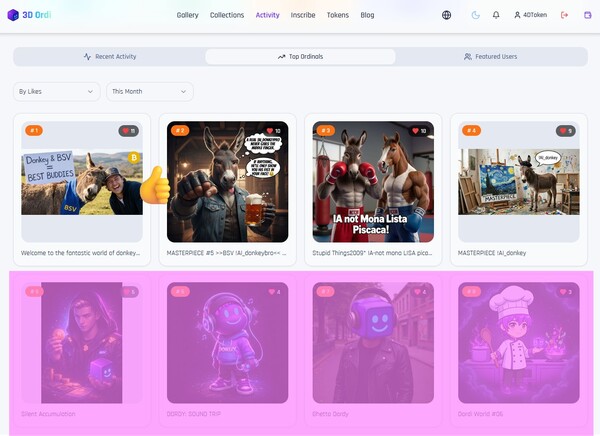
Task: Like the #1 donkey ordinal heart
Action: click(126, 131)
